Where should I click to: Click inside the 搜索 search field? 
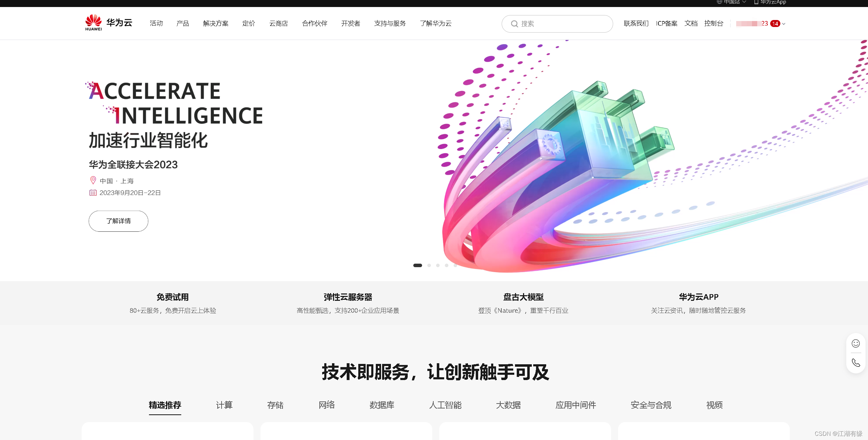pyautogui.click(x=557, y=23)
